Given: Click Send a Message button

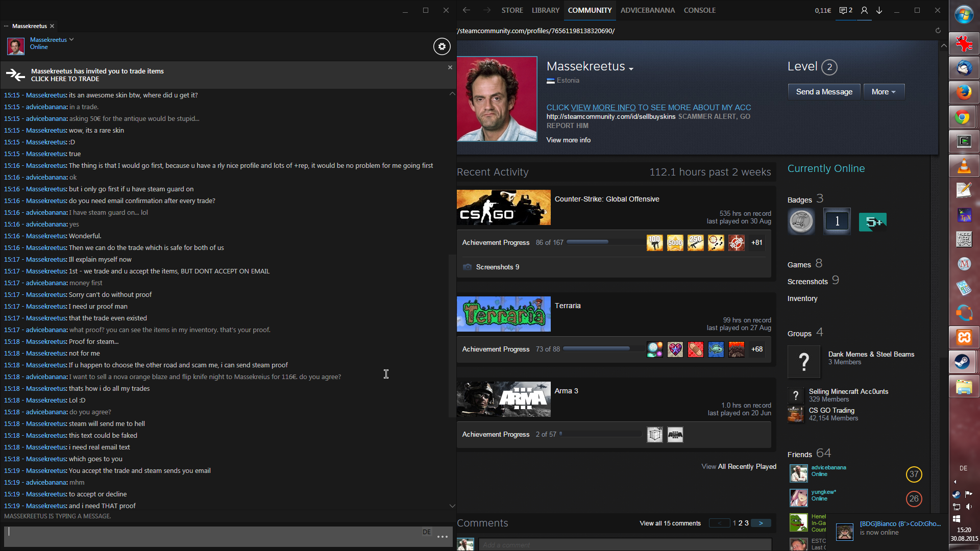Looking at the screenshot, I should (x=824, y=92).
